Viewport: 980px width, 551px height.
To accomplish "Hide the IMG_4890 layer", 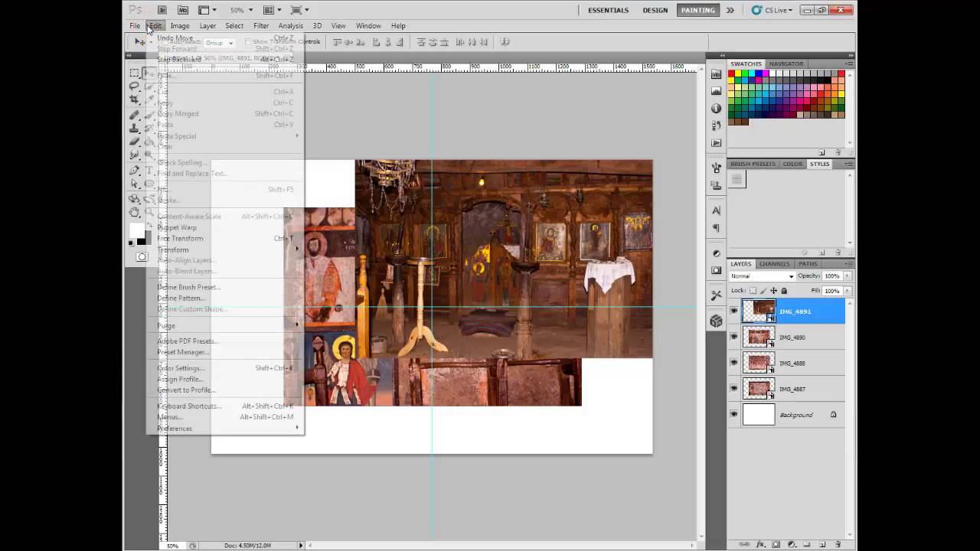I will pyautogui.click(x=734, y=337).
